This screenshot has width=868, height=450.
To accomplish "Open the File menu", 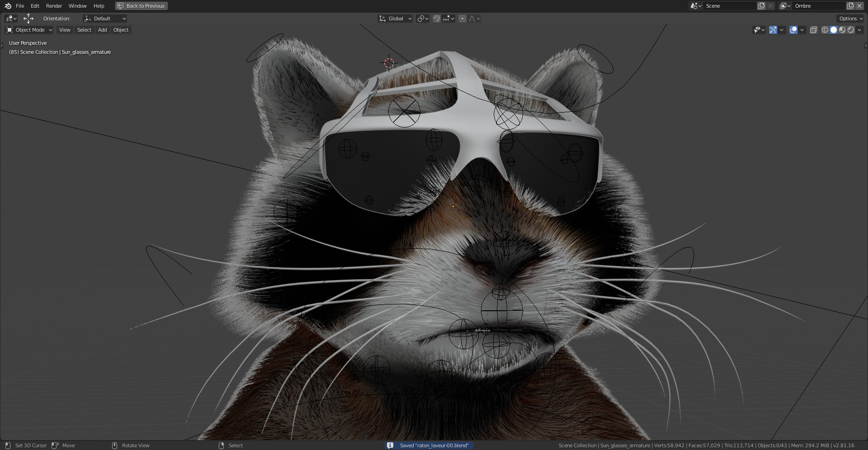I will (x=20, y=6).
